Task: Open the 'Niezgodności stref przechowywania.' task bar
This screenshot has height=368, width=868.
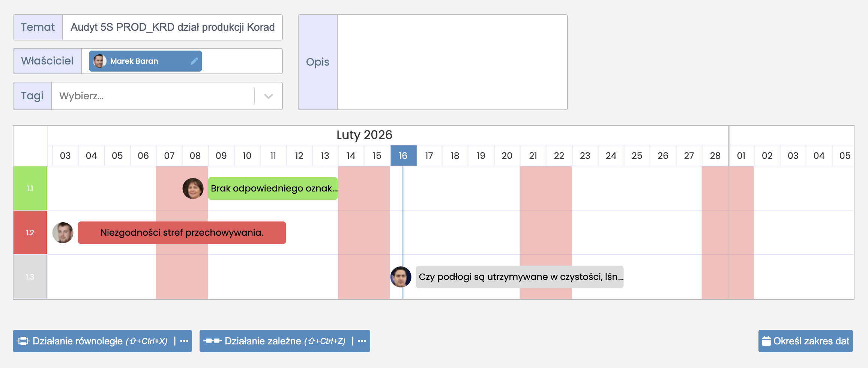Action: [x=182, y=233]
